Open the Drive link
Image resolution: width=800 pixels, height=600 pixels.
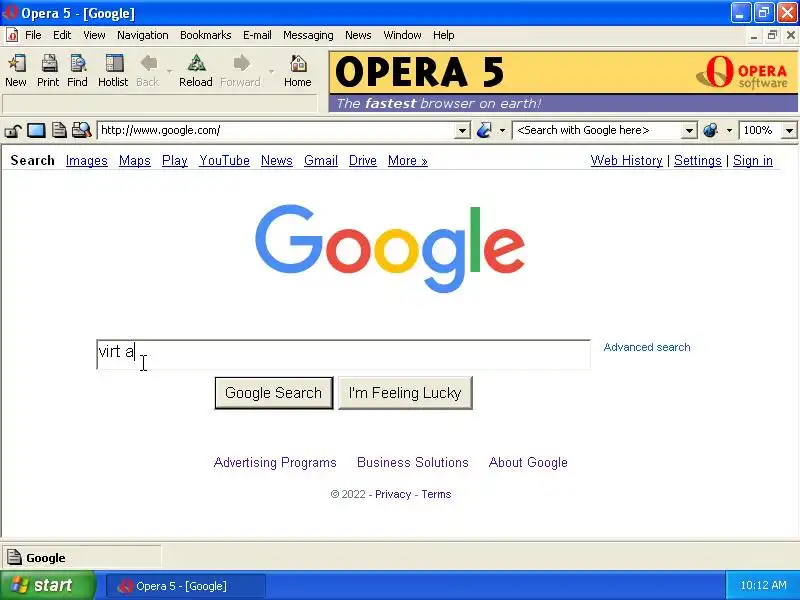click(363, 161)
